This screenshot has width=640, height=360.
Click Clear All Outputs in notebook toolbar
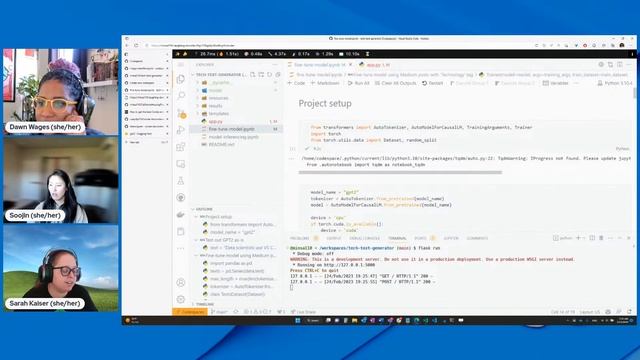coord(396,83)
